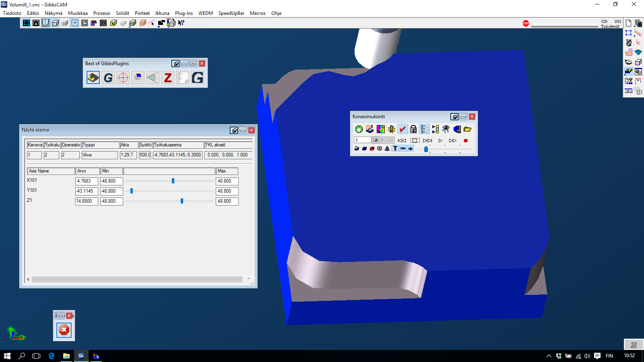Click the FIN language indicator
644x362 pixels.
(x=609, y=356)
